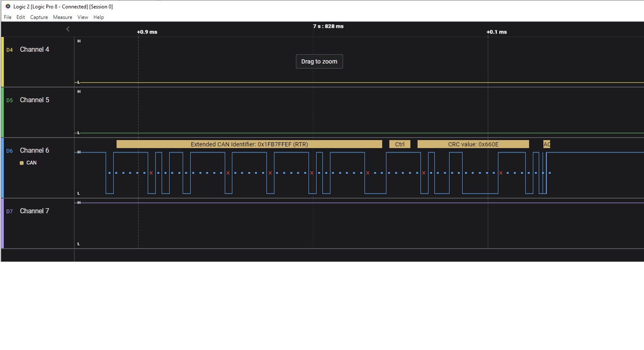Click Channel 4's yellow color strip

coord(2,61)
